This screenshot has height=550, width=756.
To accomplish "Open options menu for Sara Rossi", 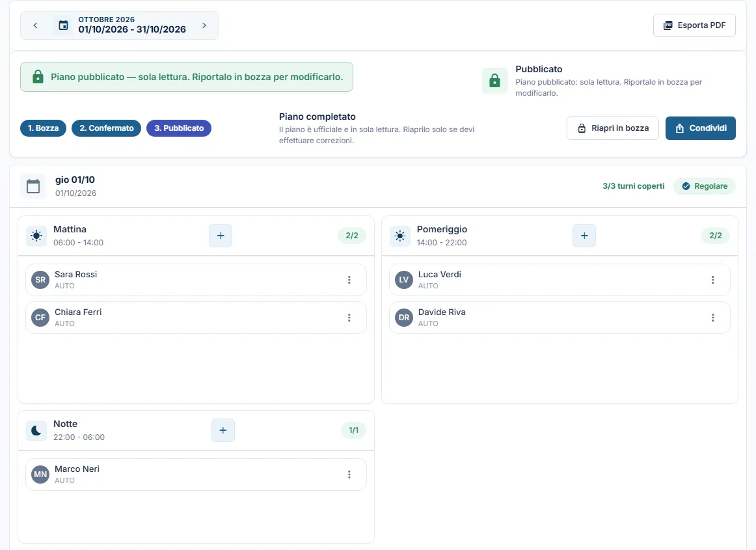I will click(x=349, y=280).
